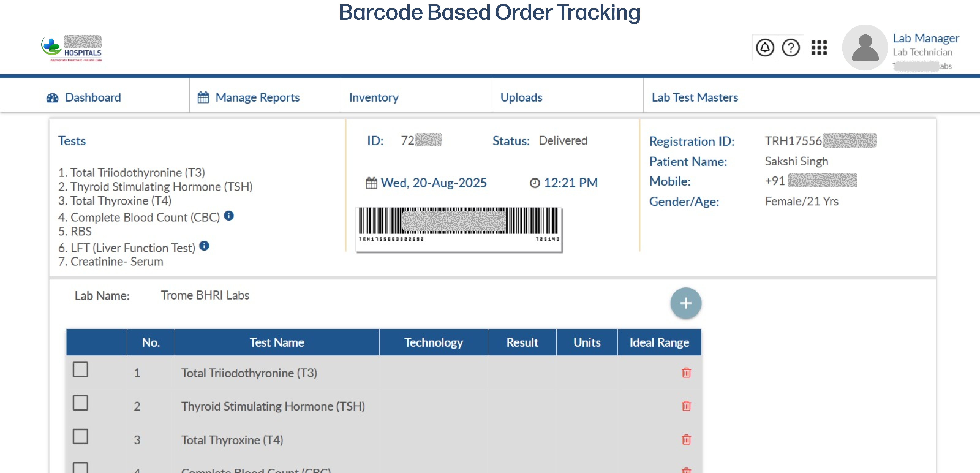980x473 pixels.
Task: Click the order barcode image
Action: point(459,229)
